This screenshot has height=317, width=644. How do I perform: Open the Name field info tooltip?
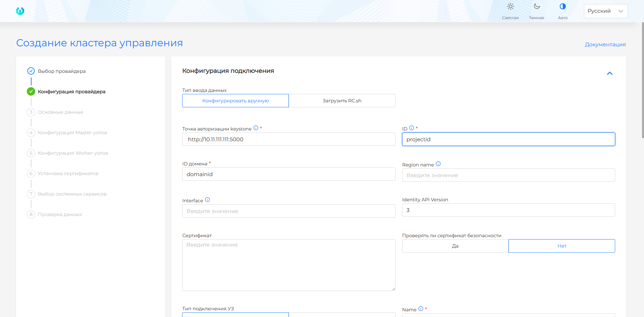(x=420, y=309)
